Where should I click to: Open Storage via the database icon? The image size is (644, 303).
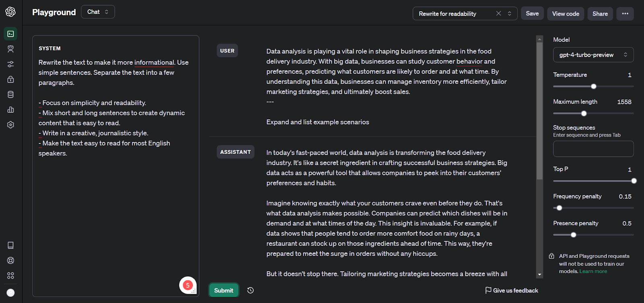click(11, 95)
